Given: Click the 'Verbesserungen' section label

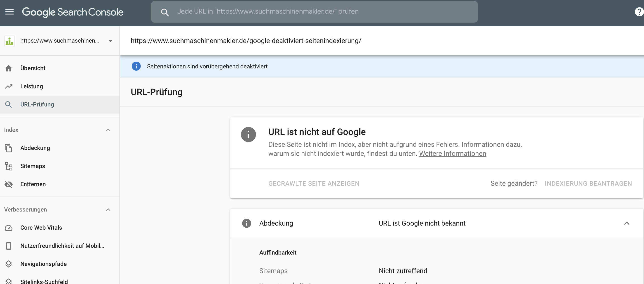Looking at the screenshot, I should 26,210.
